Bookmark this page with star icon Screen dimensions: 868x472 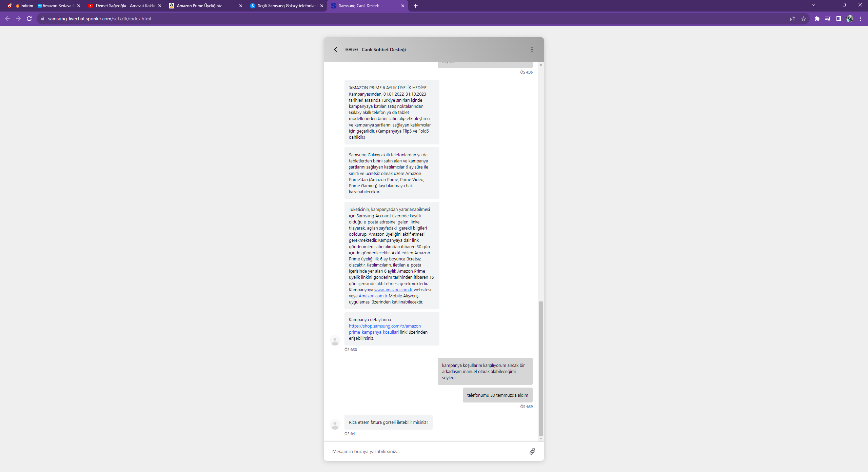coord(803,19)
